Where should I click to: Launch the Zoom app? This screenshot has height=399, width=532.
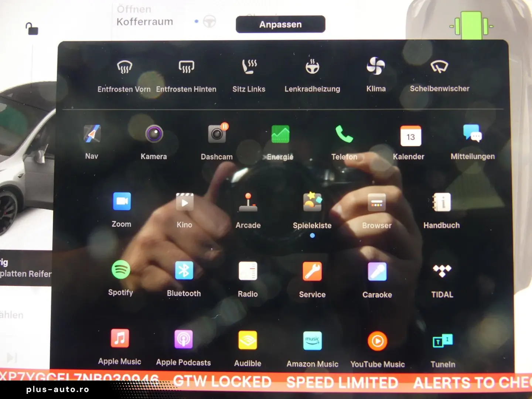click(x=122, y=201)
